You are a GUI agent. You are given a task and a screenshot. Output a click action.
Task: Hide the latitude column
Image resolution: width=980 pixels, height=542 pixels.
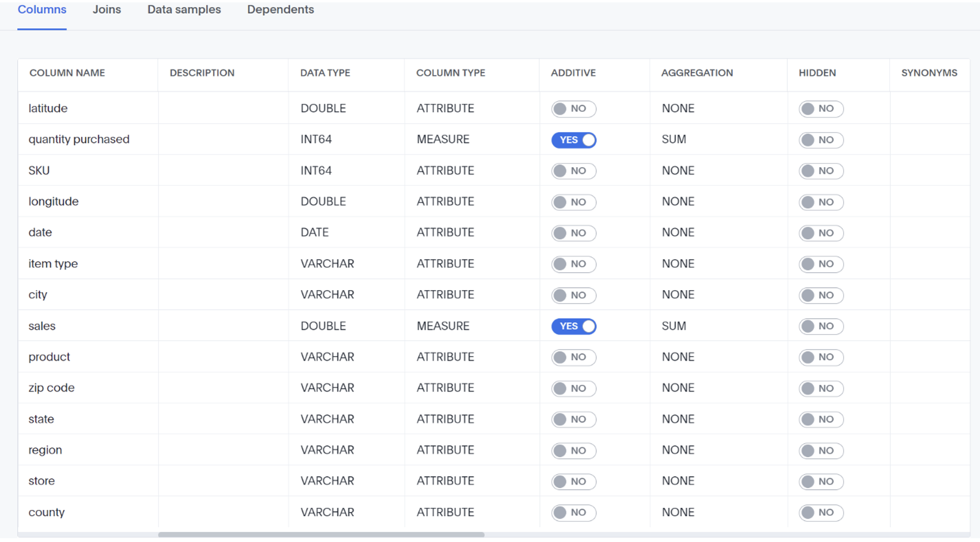point(821,108)
